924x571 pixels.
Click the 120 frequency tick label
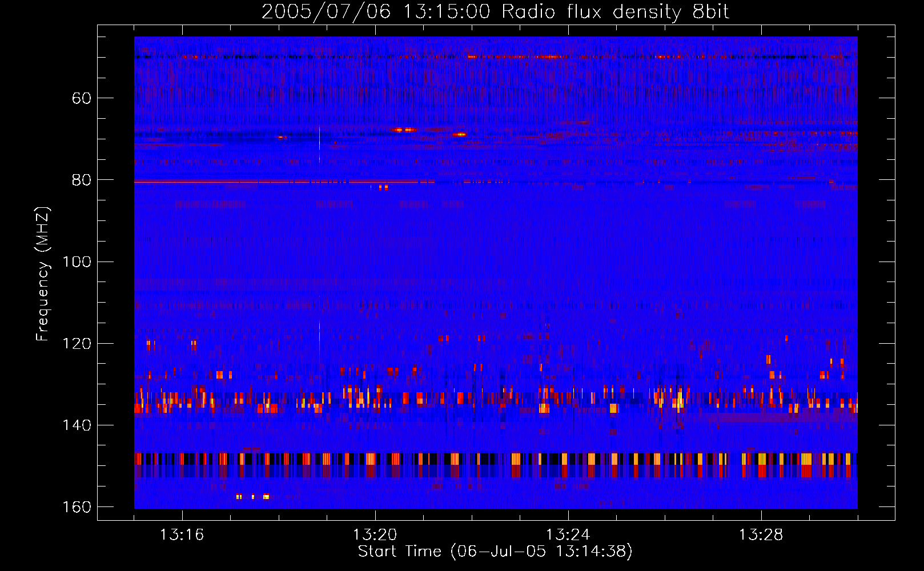pos(77,344)
